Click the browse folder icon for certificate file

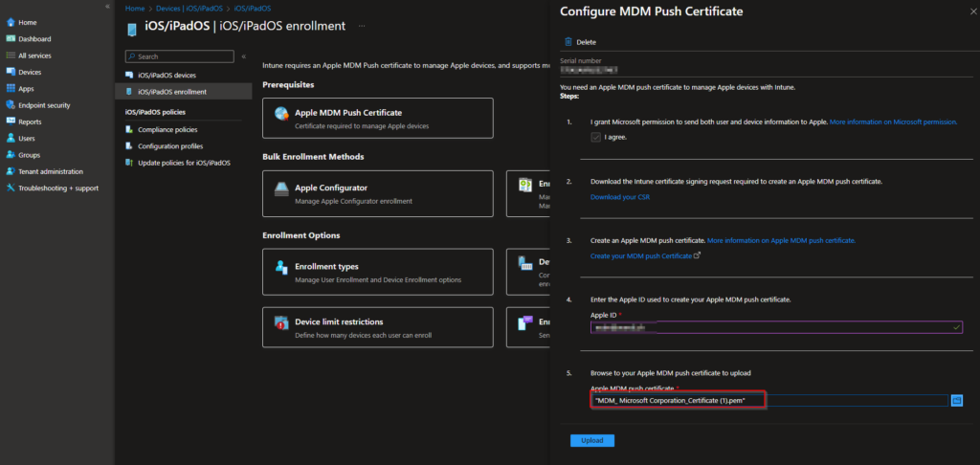point(956,400)
